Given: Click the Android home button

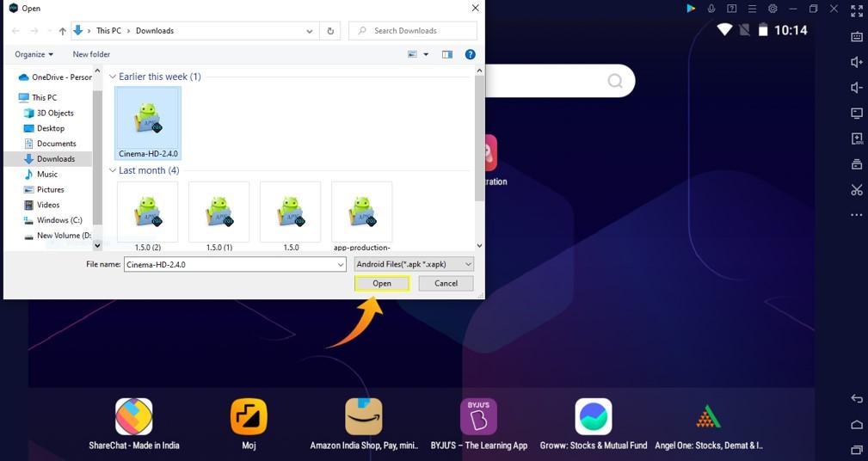Looking at the screenshot, I should point(856,425).
